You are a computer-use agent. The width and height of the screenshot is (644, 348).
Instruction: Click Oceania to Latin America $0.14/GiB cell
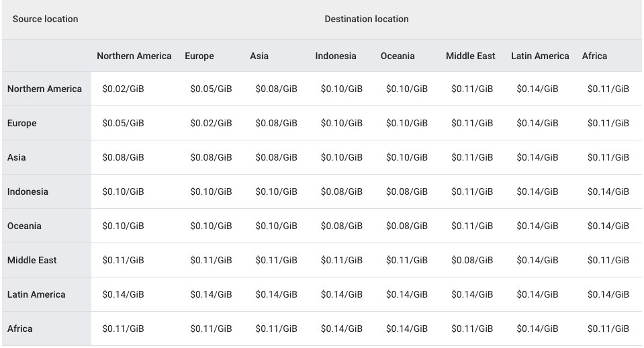pos(537,226)
